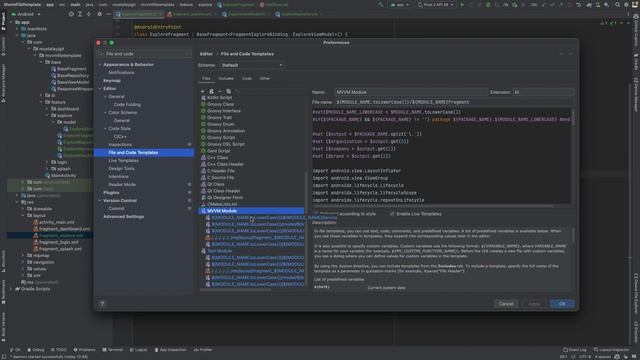Click the Debug app bug icon in the toolbar
This screenshot has width=640, height=360.
488,5
